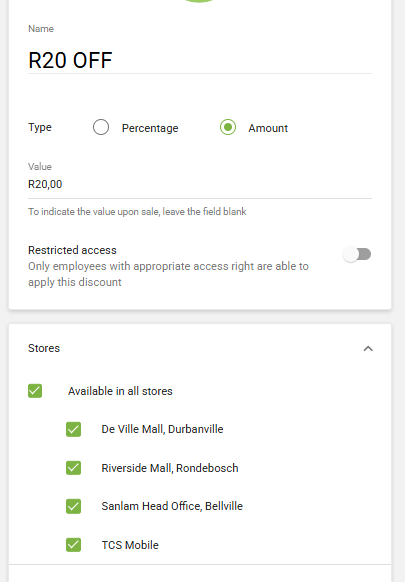Uncheck the Available in all stores checkbox
Image resolution: width=405 pixels, height=582 pixels.
[35, 391]
